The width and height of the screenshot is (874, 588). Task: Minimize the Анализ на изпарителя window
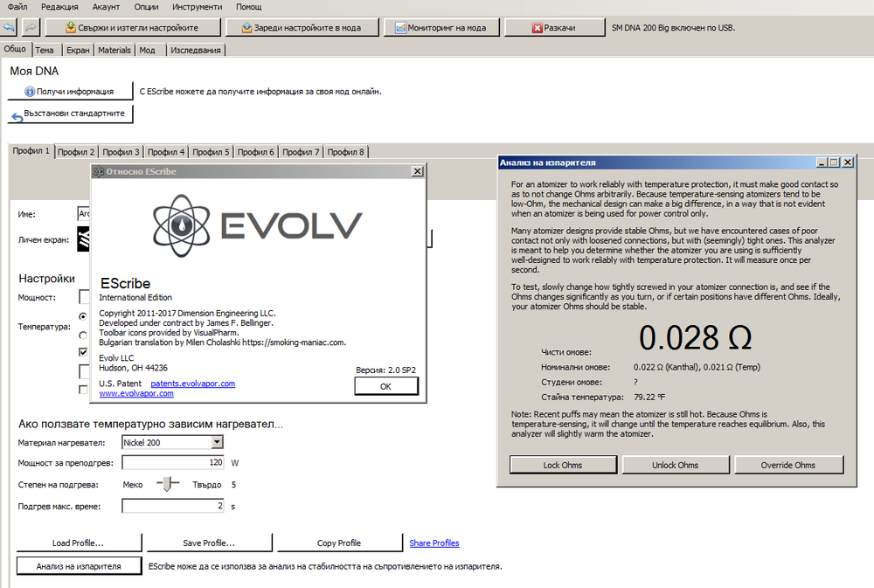822,163
